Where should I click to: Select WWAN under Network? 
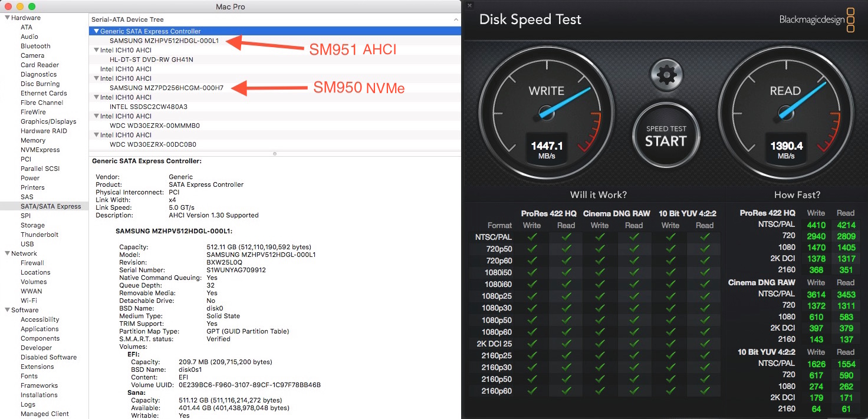(31, 291)
